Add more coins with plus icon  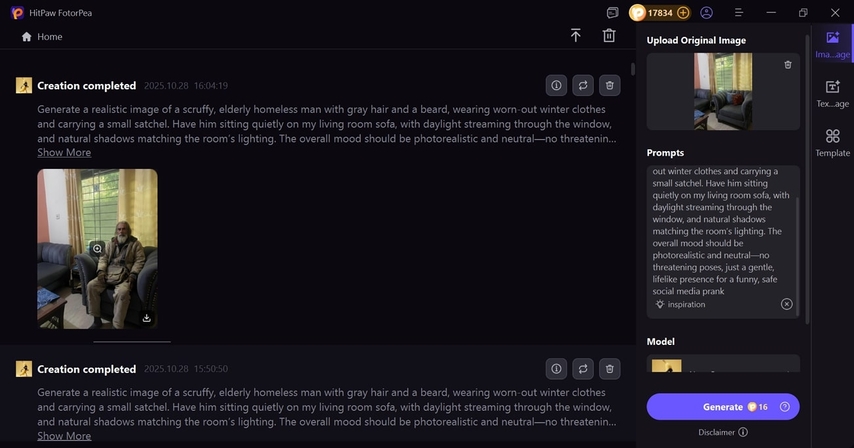(x=683, y=13)
